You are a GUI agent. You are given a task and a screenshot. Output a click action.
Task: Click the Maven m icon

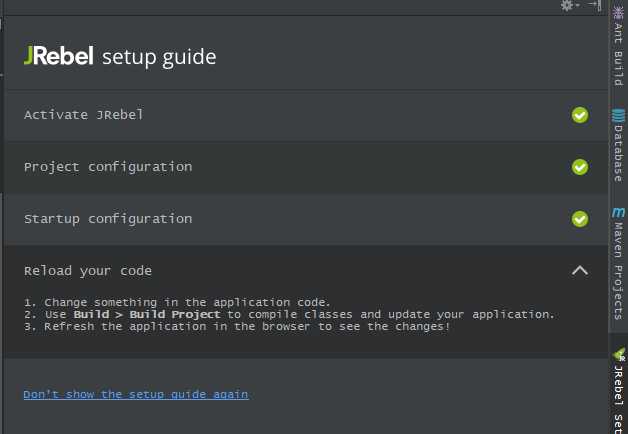point(618,212)
